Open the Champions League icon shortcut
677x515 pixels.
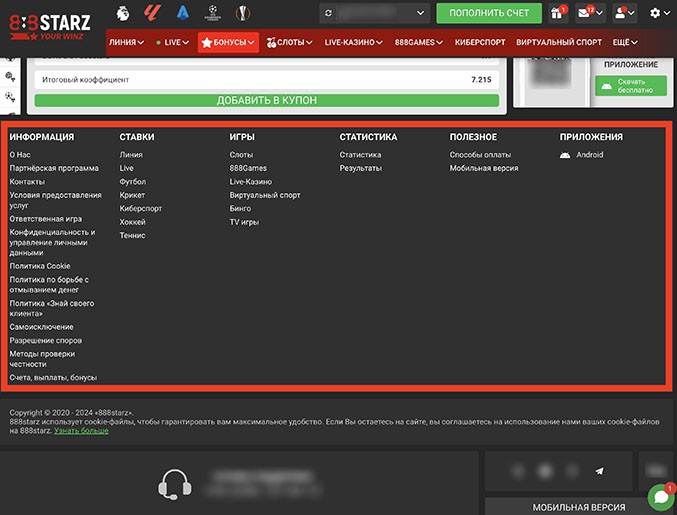point(213,13)
